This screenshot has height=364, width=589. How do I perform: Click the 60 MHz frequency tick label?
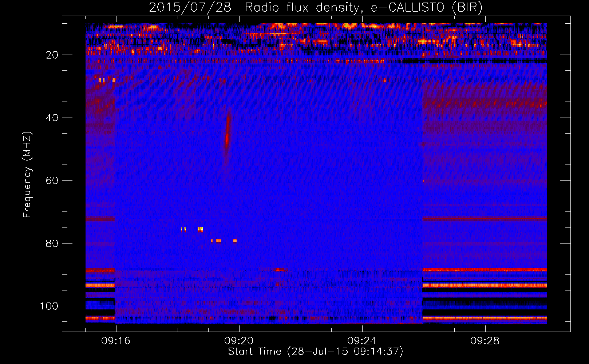point(52,181)
